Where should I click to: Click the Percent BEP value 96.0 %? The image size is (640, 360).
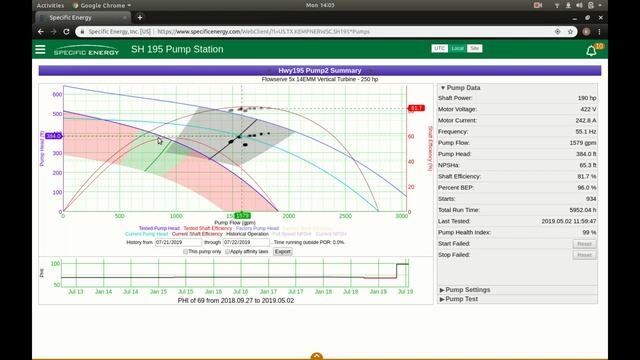(587, 188)
